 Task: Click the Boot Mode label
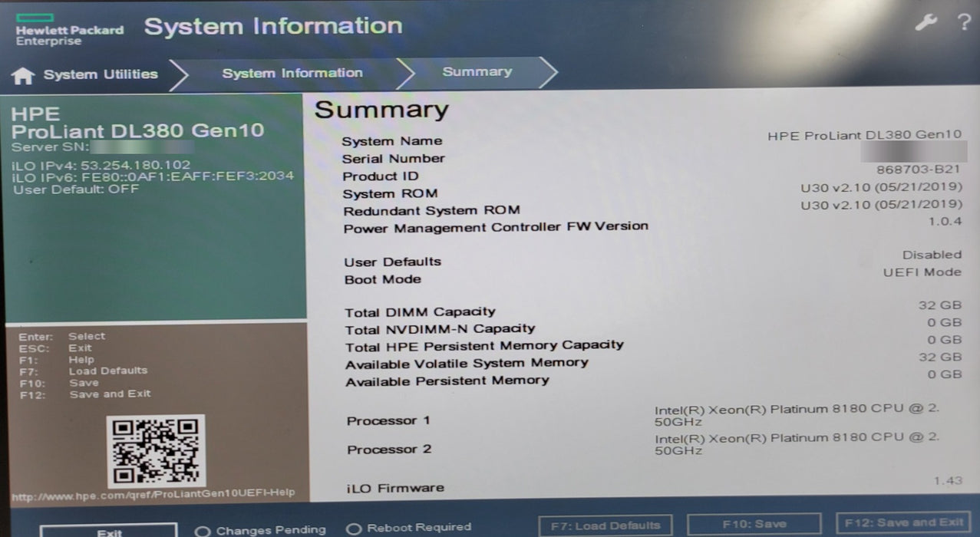pos(382,280)
